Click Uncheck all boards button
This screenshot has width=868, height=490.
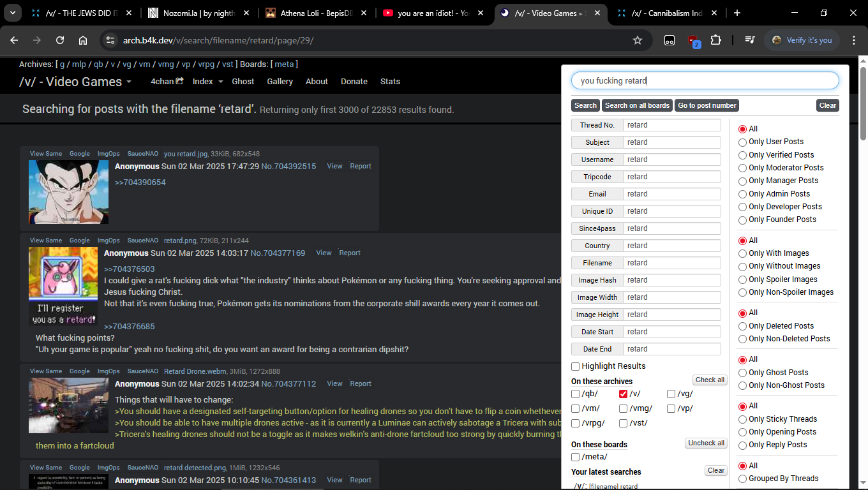pos(707,443)
